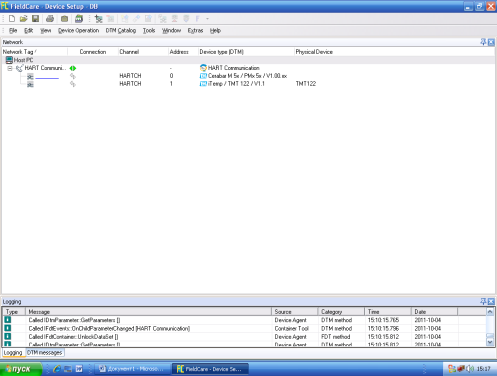Click the TMT122 physical device cell
497x376 pixels.
click(x=306, y=84)
